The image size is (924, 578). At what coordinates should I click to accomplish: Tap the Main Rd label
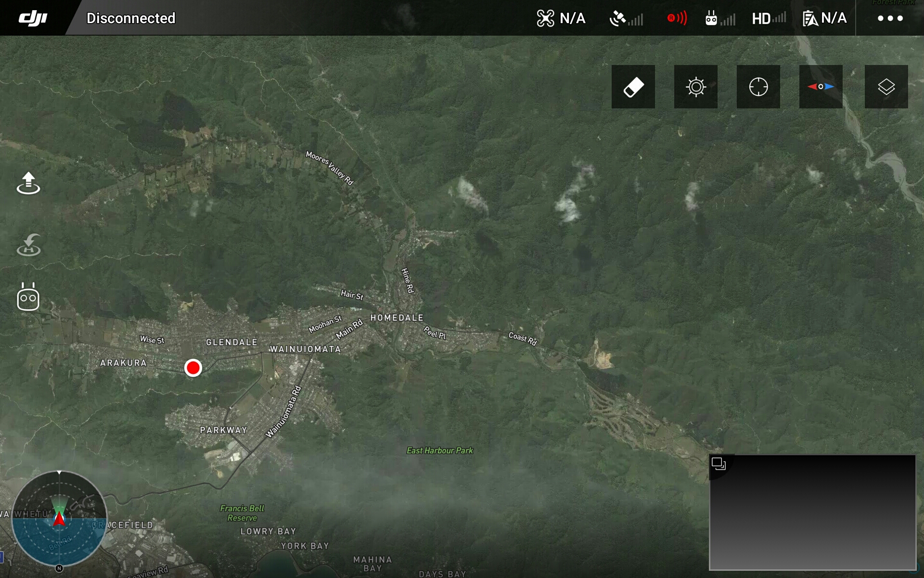point(349,329)
